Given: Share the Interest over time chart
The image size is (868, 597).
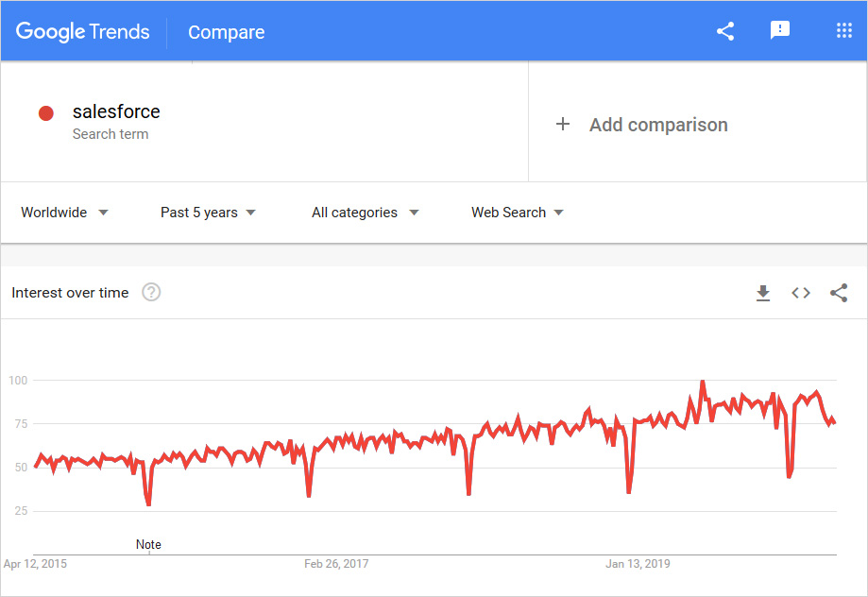Looking at the screenshot, I should coord(839,293).
